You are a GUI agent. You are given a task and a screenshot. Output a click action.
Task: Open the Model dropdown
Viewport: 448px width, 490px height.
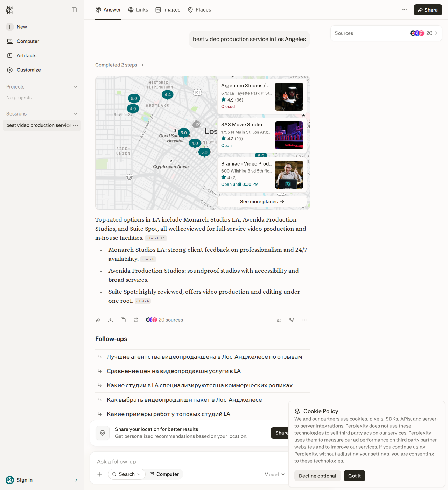pyautogui.click(x=275, y=474)
